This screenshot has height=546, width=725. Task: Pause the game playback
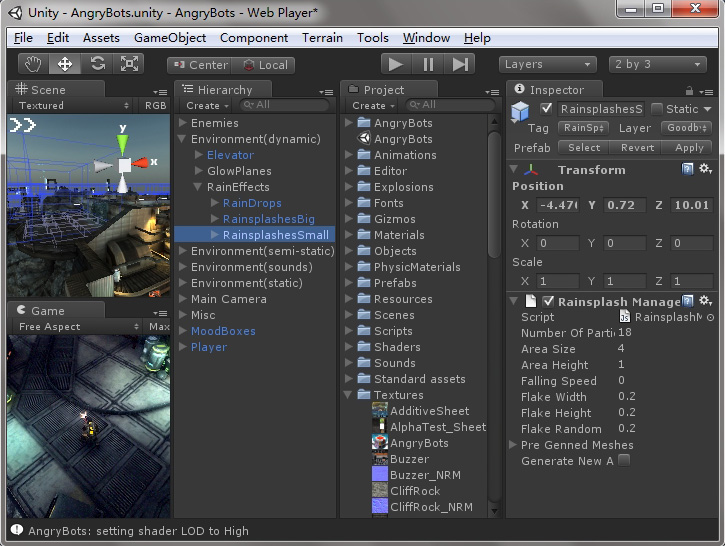tap(428, 64)
